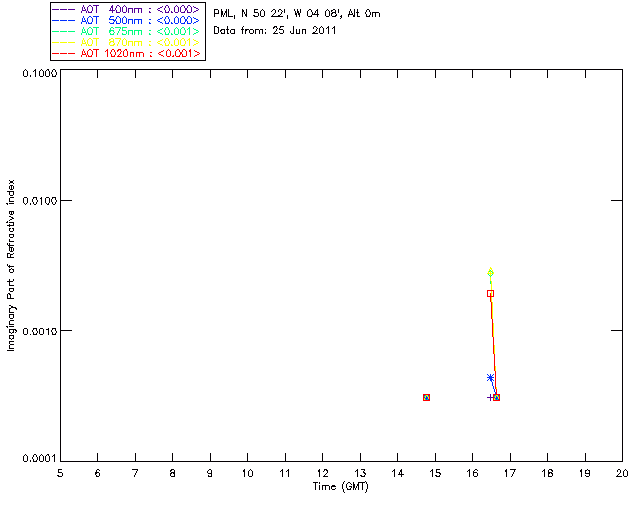The width and height of the screenshot is (640, 512).
Task: Click the x-axis label 8
Action: (173, 474)
